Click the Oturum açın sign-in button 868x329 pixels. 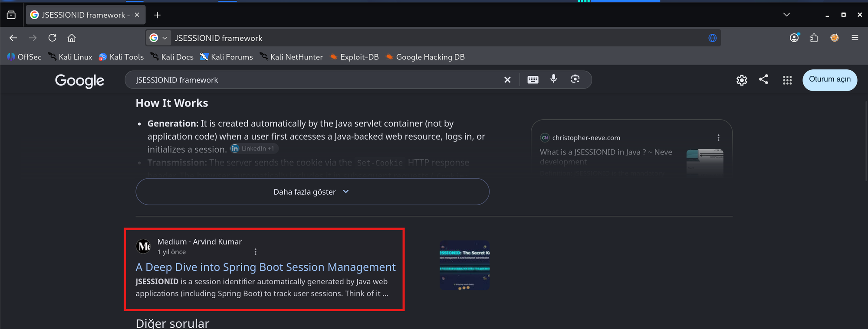tap(830, 80)
